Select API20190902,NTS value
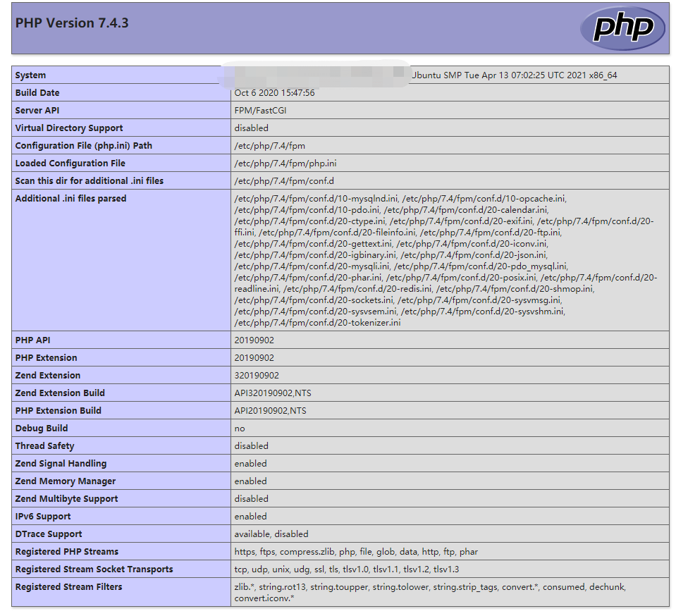 270,411
